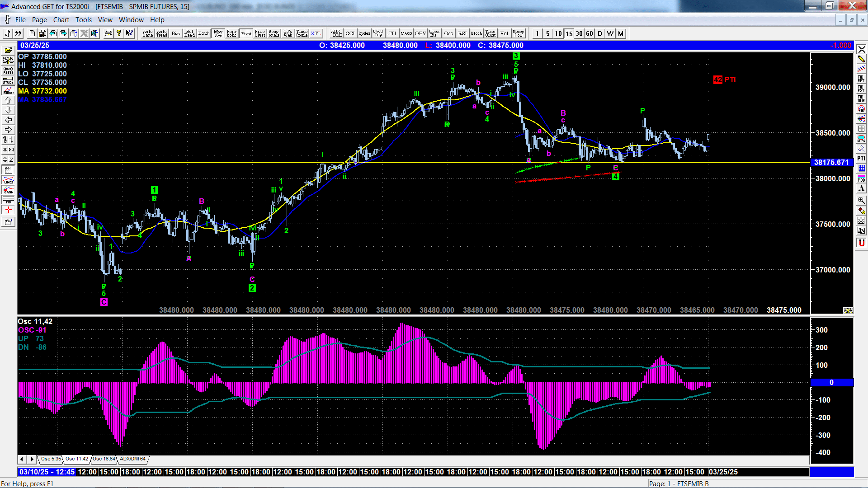Switch to the ADX/DMI 64 tab

[132, 459]
